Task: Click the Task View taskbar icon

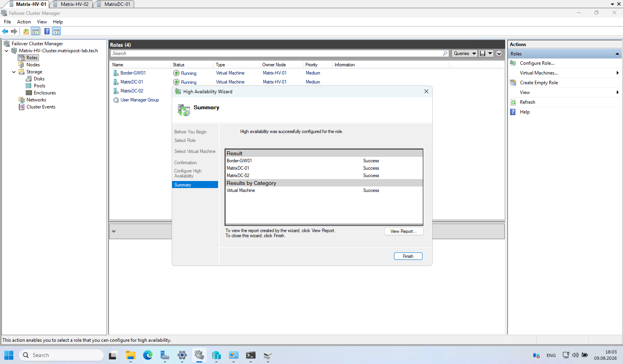Action: click(x=113, y=355)
